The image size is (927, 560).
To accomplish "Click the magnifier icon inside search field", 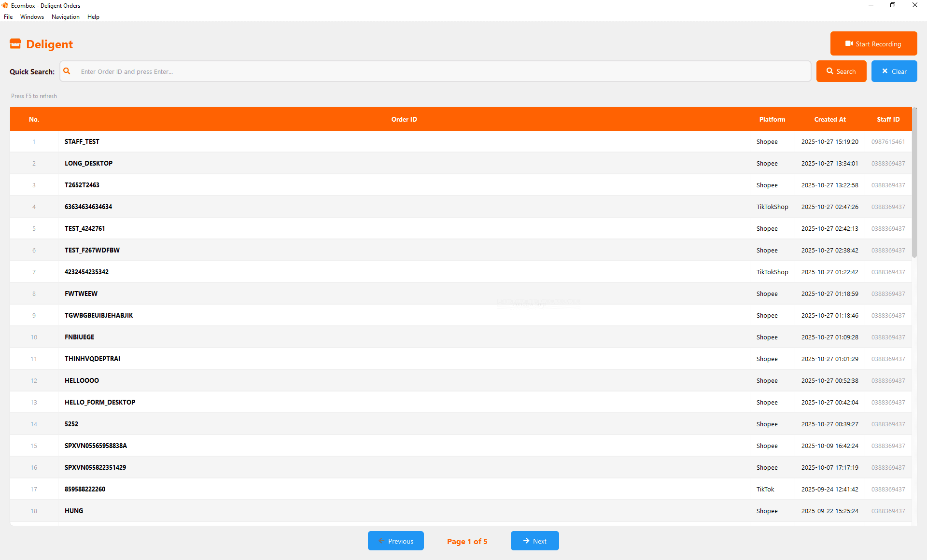I will 67,71.
